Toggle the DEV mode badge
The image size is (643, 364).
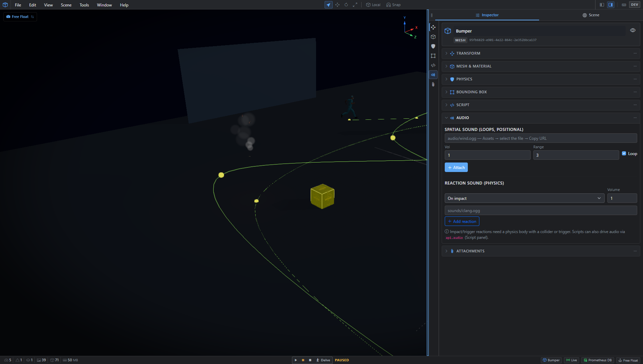click(635, 5)
